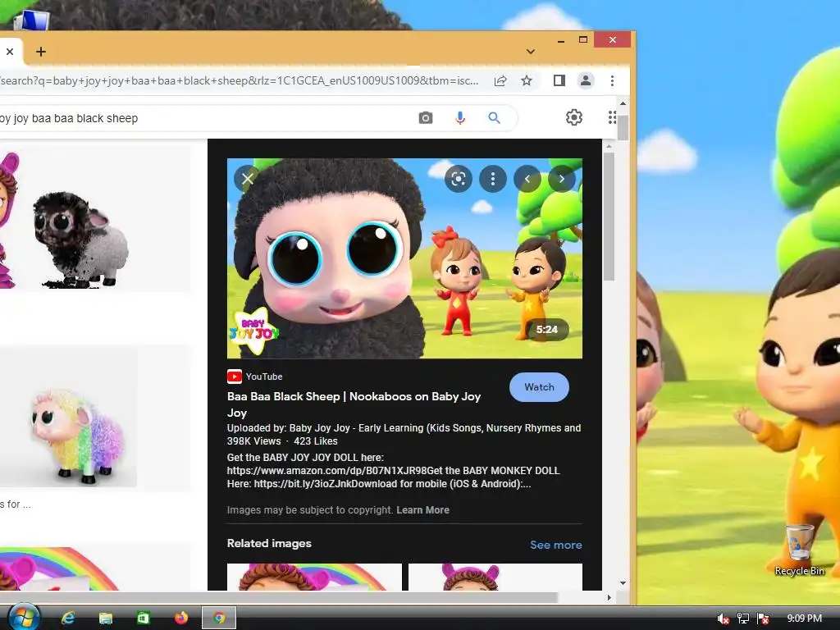Bookmark this page with the star icon
The height and width of the screenshot is (630, 840).
pyautogui.click(x=527, y=81)
